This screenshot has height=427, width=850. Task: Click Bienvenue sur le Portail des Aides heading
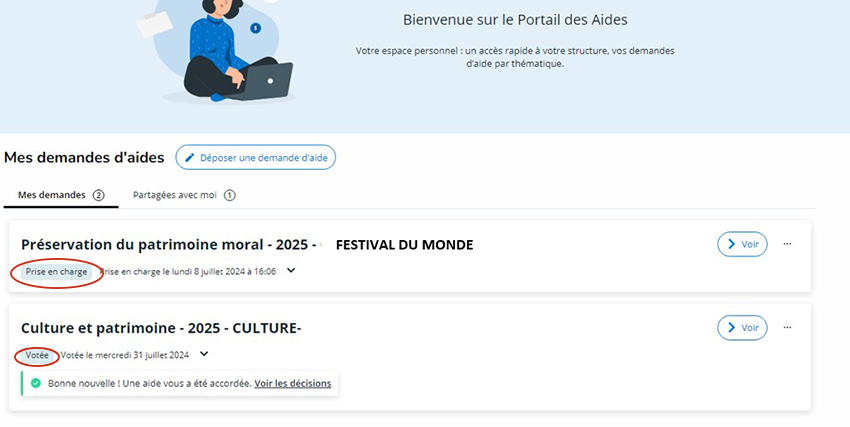click(x=515, y=20)
